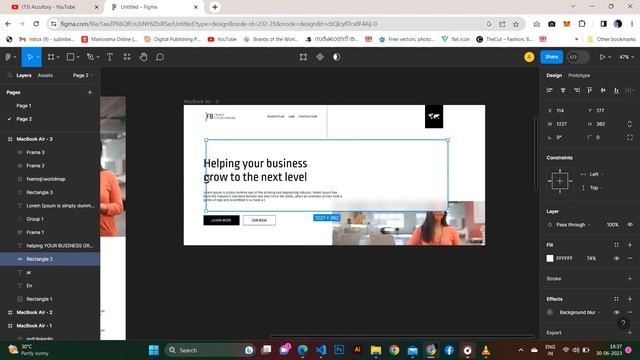Switch to the Design tab
Screen dimensions: 640x360
pos(554,76)
